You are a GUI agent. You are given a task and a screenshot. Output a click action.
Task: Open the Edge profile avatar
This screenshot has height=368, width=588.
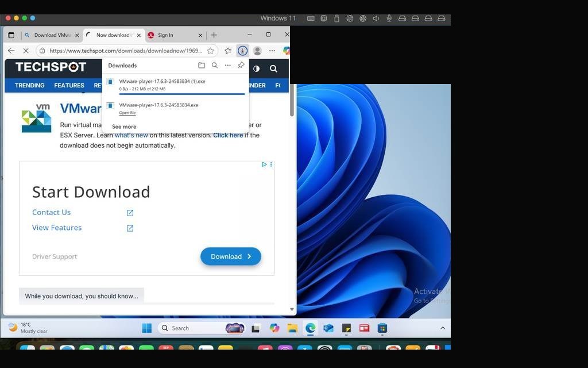(x=257, y=51)
